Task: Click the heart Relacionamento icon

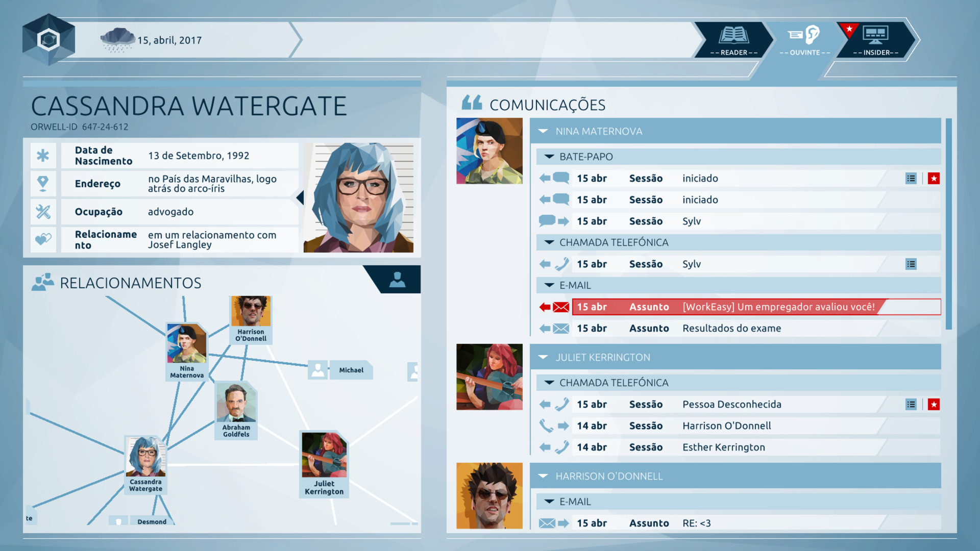Action: click(43, 239)
